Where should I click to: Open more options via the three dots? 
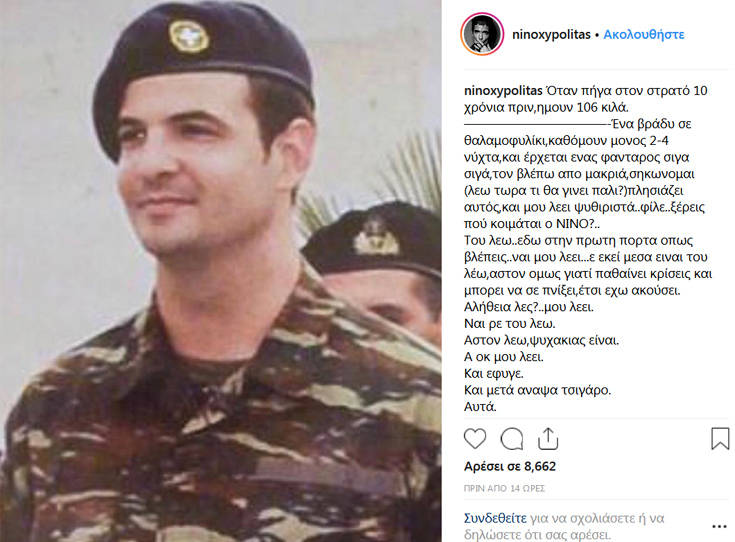click(720, 527)
